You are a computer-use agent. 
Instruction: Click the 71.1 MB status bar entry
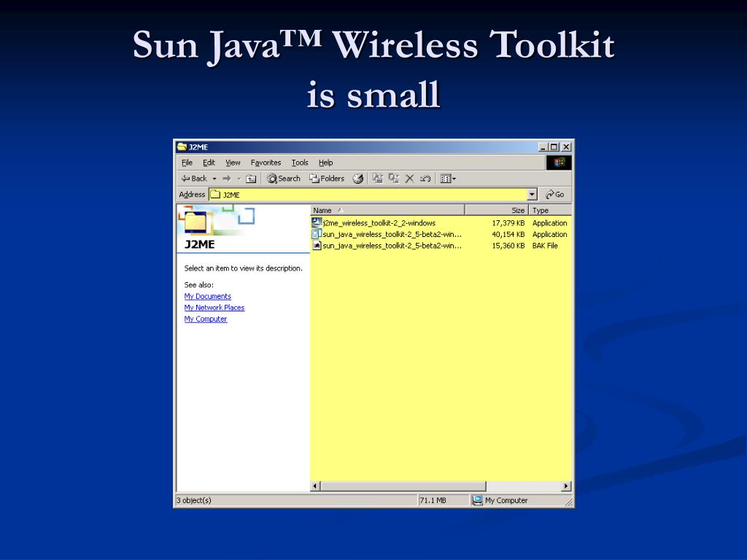coord(433,500)
